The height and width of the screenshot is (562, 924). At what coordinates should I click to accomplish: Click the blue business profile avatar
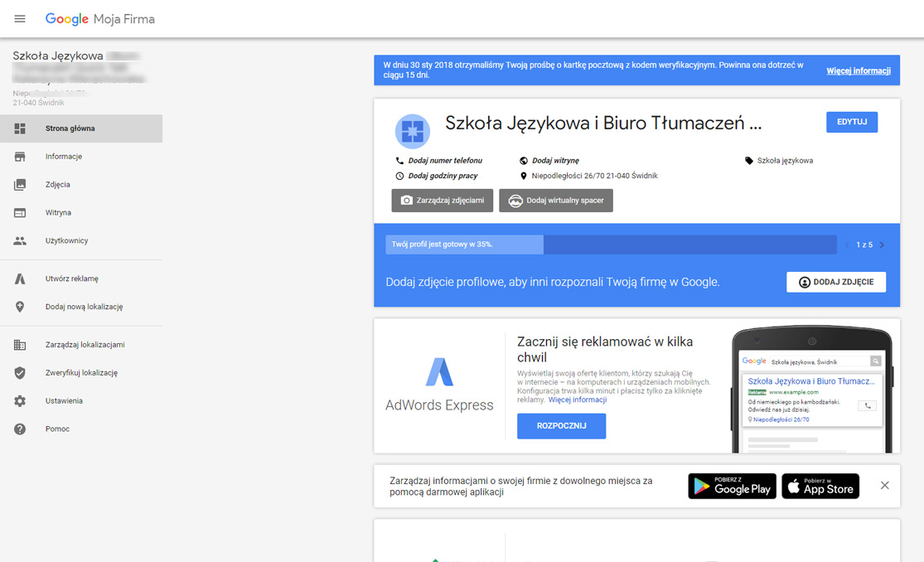(413, 131)
